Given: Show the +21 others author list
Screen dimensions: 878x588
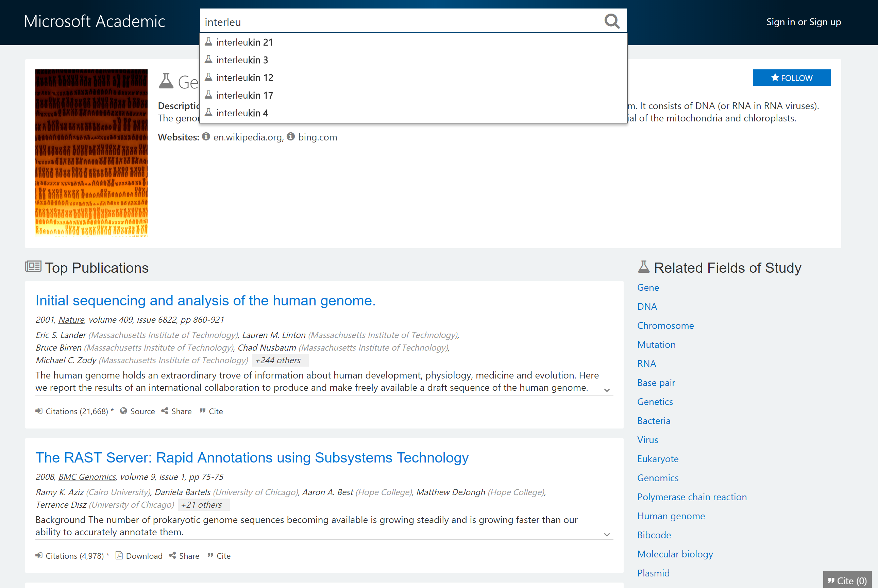Looking at the screenshot, I should (204, 504).
